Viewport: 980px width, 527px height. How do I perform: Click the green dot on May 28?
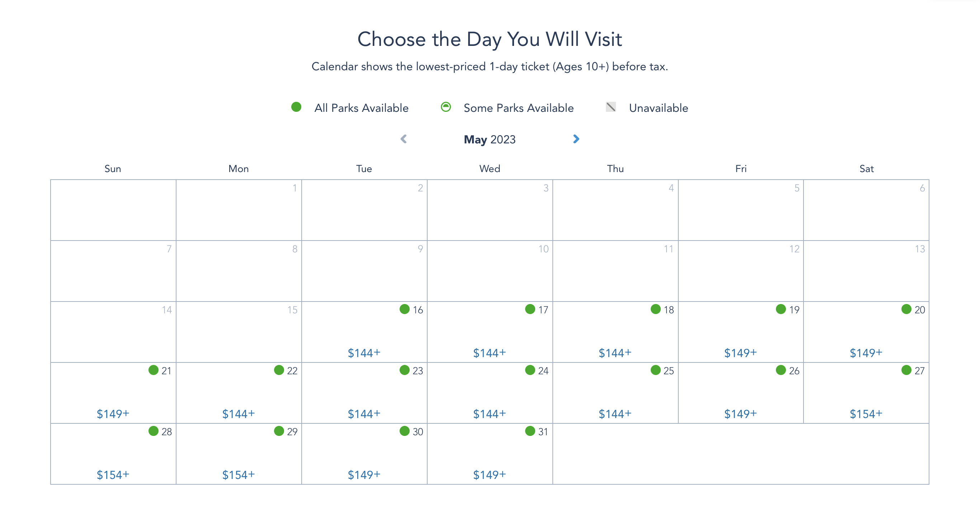click(x=153, y=431)
